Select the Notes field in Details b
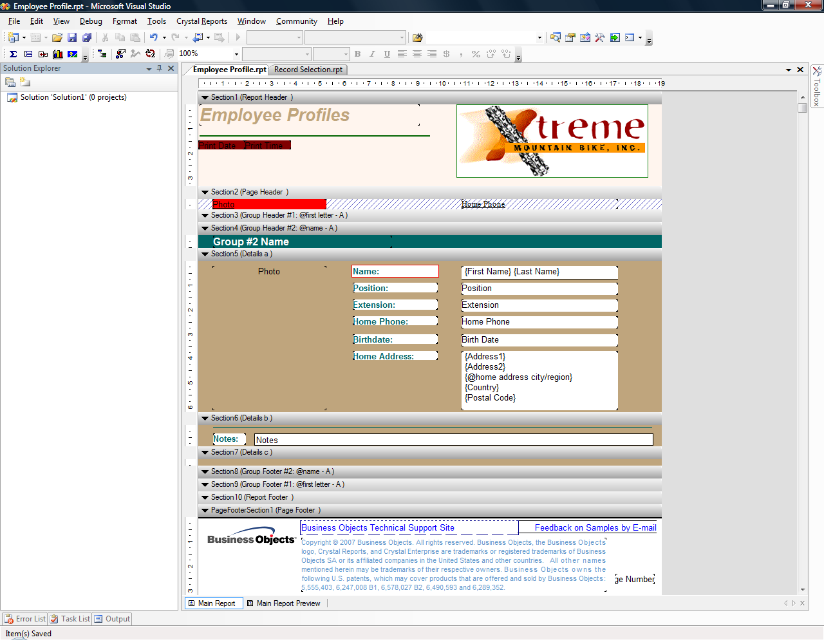The height and width of the screenshot is (644, 824). pos(454,440)
